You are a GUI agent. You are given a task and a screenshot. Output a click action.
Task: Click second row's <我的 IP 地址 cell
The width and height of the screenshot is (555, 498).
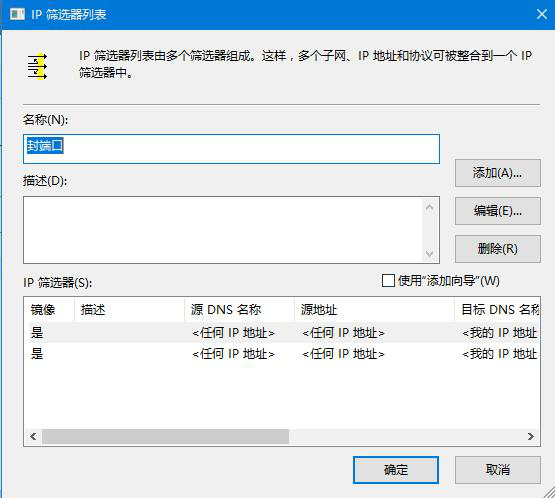click(x=500, y=354)
